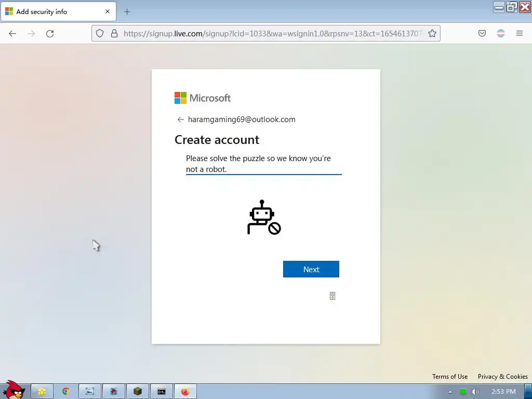Open the volume speaker tray icon
The width and height of the screenshot is (532, 399).
[475, 392]
